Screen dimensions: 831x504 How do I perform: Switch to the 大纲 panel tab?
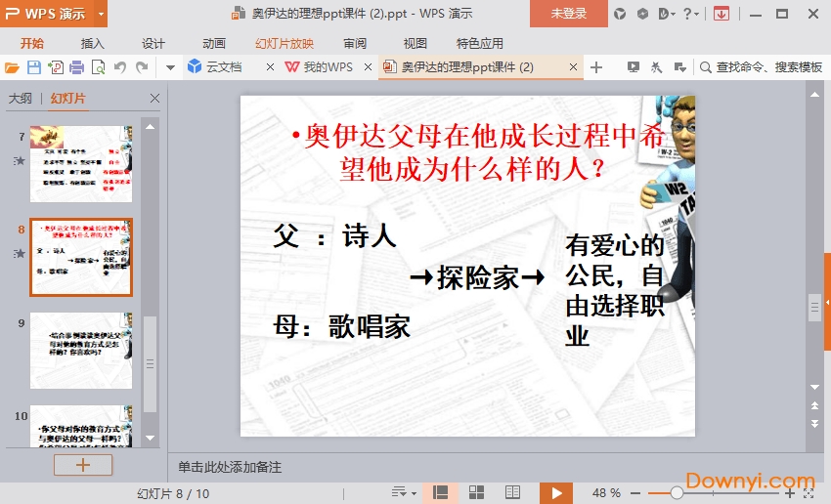(20, 99)
